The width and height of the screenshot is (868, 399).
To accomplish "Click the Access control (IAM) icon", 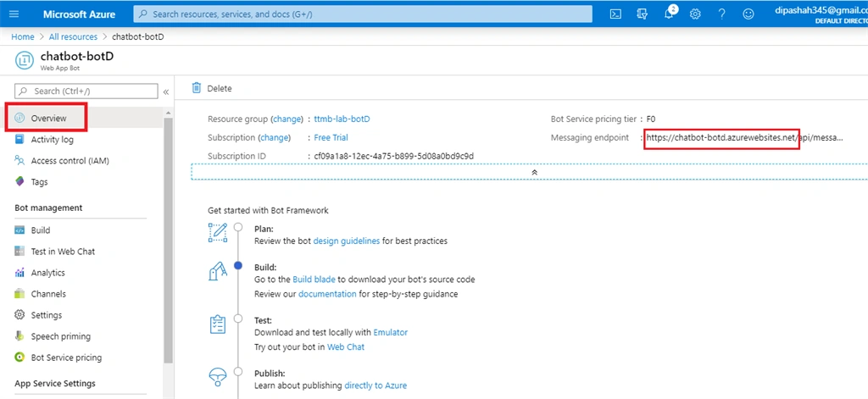I will point(20,160).
